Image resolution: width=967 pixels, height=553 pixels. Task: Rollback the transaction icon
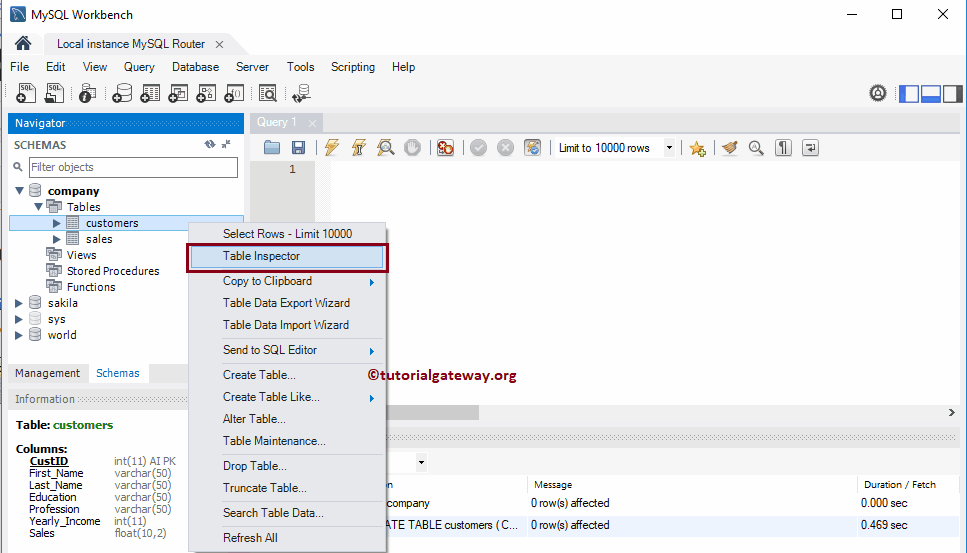click(x=505, y=147)
